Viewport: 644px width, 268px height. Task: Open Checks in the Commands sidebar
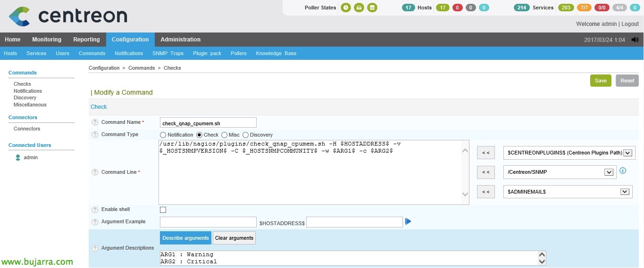pyautogui.click(x=22, y=84)
